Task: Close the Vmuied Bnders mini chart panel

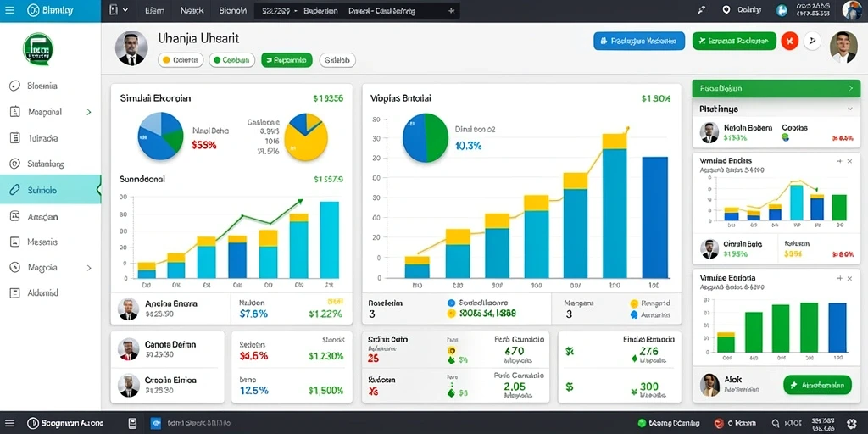Action: (849, 160)
